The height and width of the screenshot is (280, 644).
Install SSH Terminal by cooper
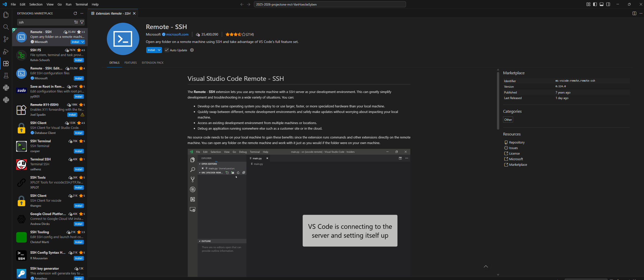[x=79, y=151]
